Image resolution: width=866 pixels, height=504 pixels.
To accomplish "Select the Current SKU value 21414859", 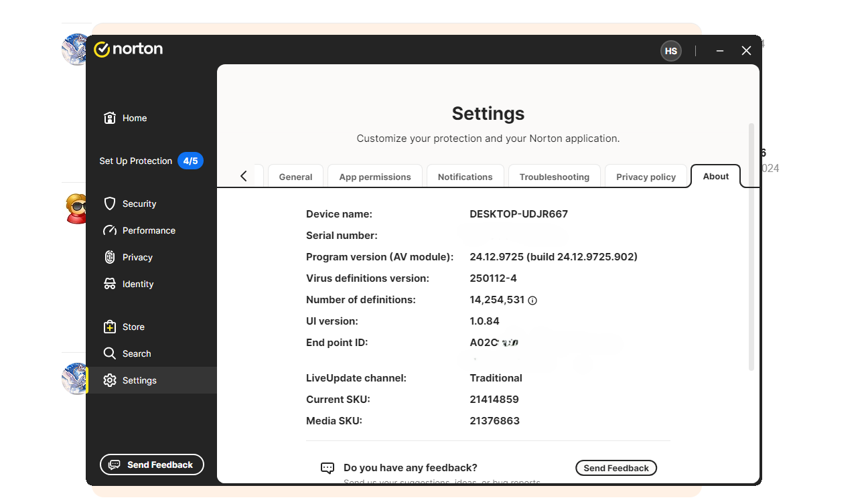I will [x=494, y=400].
